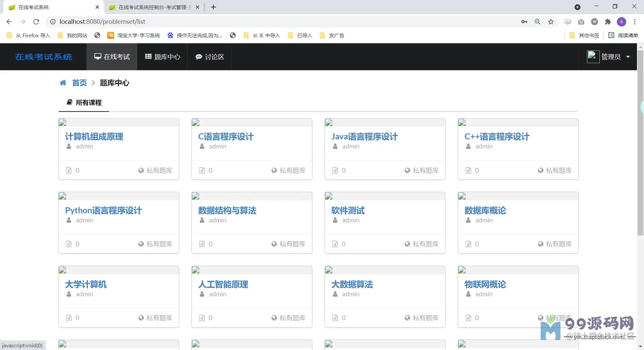
Task: Open the Java语言程序设计 course
Action: click(365, 136)
